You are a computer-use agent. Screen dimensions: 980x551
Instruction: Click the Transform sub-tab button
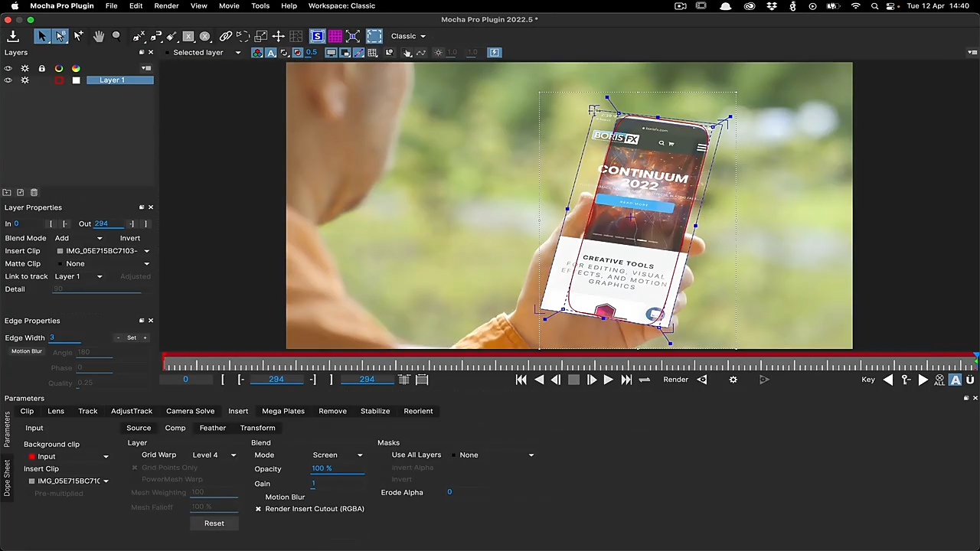coord(257,428)
